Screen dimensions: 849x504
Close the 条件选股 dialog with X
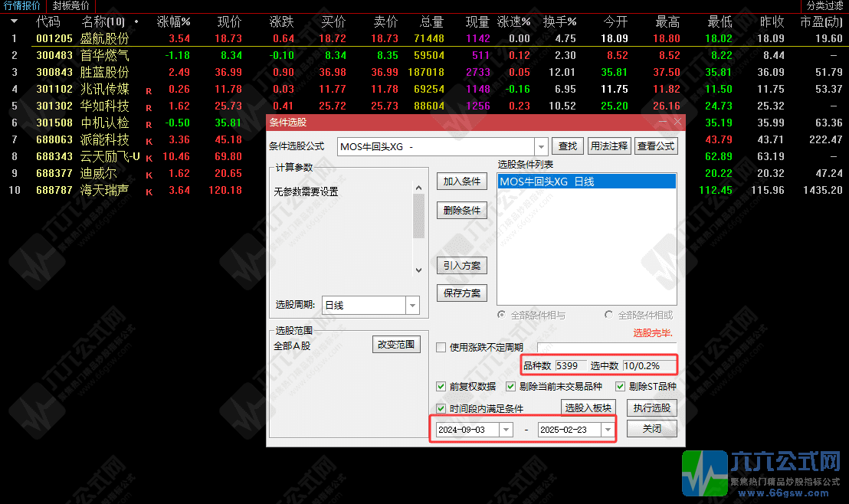click(x=677, y=122)
